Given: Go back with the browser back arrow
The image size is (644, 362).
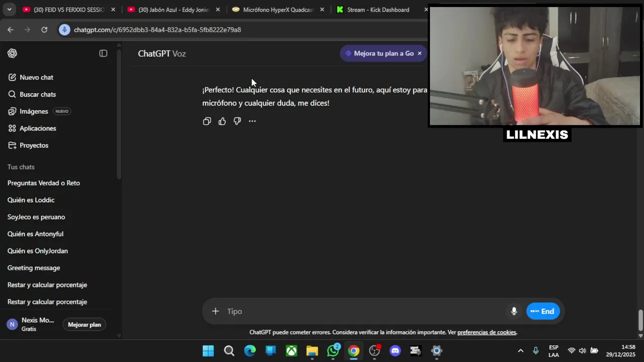Looking at the screenshot, I should coord(11,30).
